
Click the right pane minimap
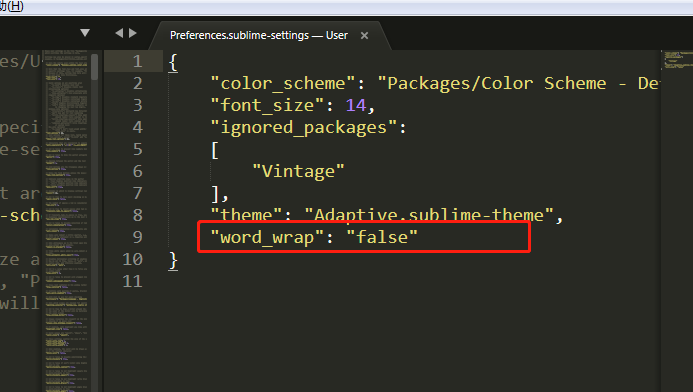[677, 60]
